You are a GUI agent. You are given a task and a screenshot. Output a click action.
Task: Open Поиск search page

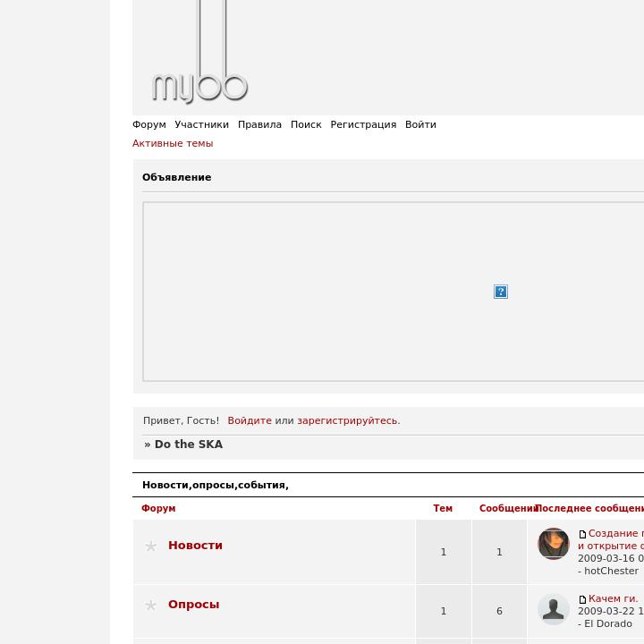point(306,124)
